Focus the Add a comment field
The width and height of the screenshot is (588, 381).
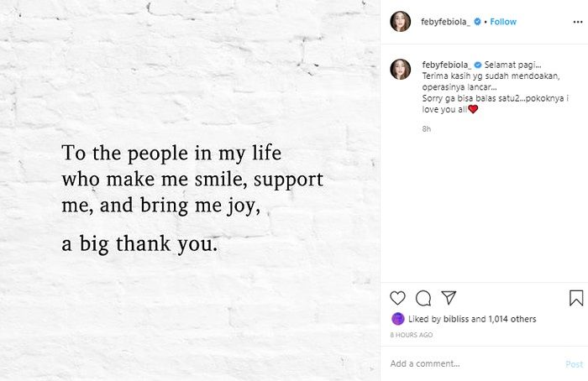click(470, 363)
